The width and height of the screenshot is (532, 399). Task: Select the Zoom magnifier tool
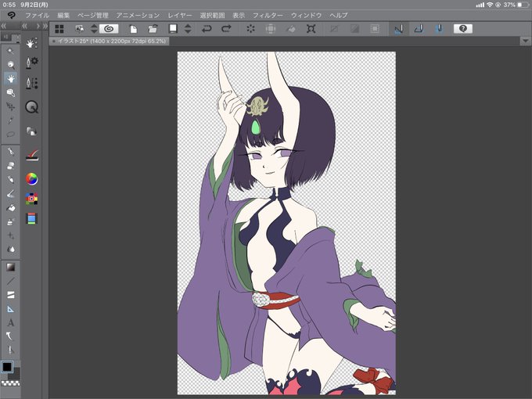pyautogui.click(x=10, y=64)
